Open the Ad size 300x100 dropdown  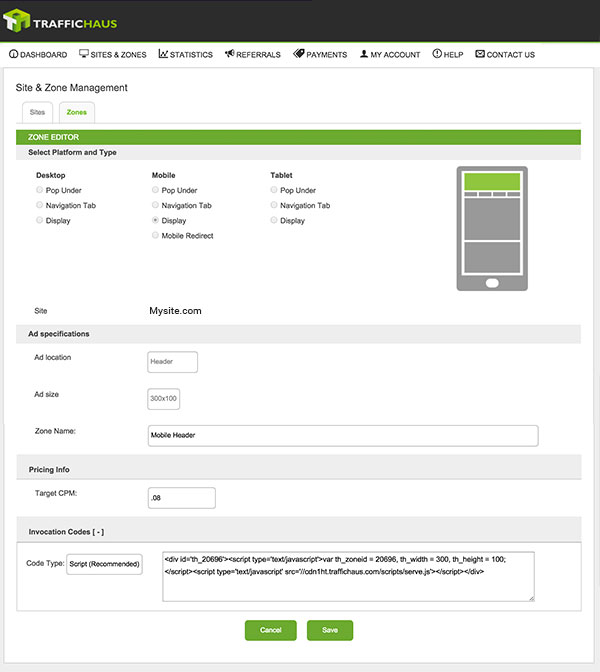click(163, 399)
